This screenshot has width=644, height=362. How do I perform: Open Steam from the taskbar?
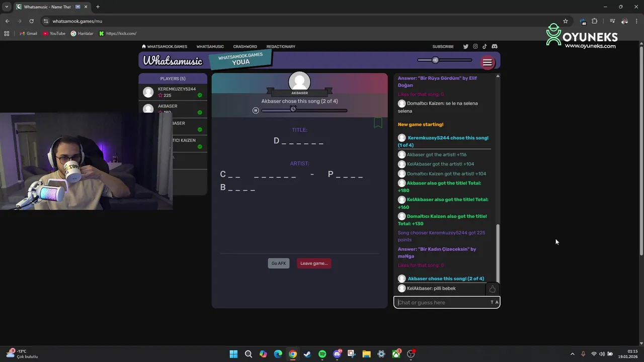(307, 354)
